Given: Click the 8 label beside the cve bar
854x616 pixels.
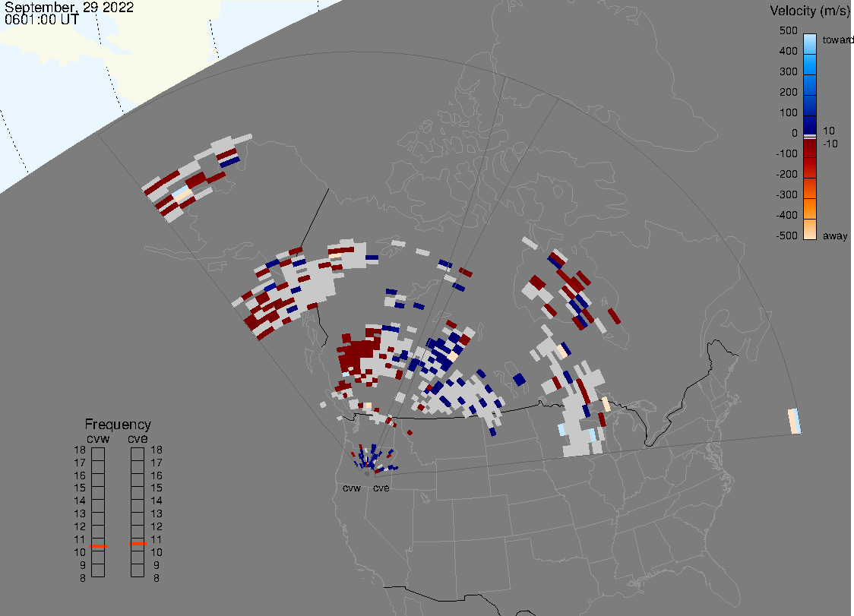Looking at the screenshot, I should pyautogui.click(x=157, y=578).
